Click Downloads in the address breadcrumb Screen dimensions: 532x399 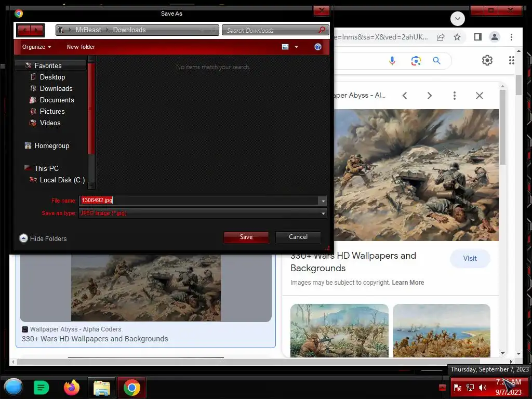[129, 30]
